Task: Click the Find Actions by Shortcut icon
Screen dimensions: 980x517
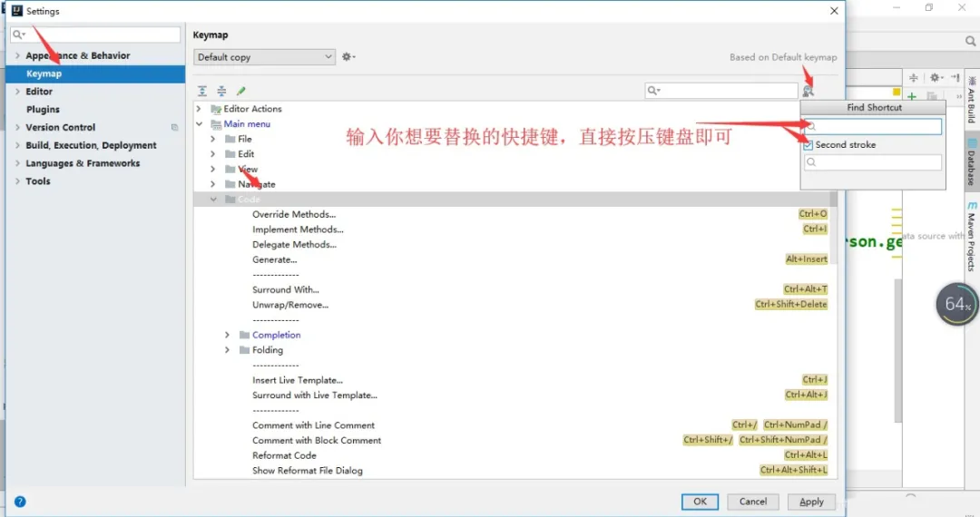Action: (x=808, y=91)
